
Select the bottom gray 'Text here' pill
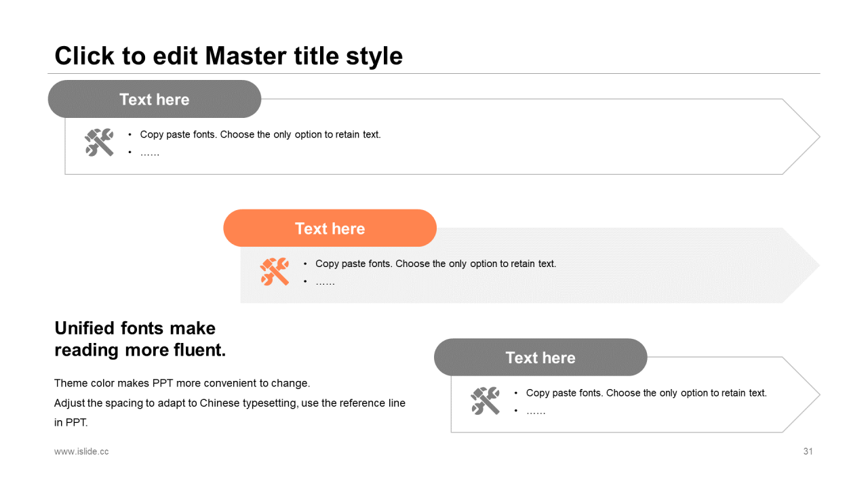pos(540,357)
